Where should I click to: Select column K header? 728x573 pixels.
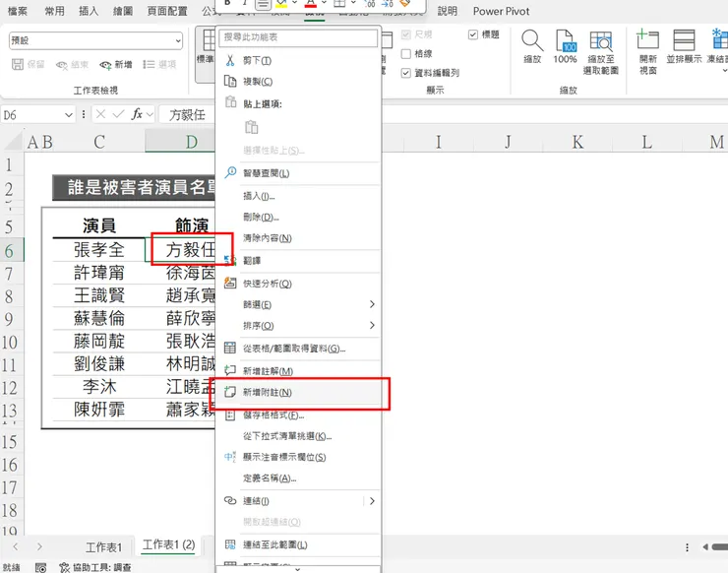pyautogui.click(x=577, y=142)
